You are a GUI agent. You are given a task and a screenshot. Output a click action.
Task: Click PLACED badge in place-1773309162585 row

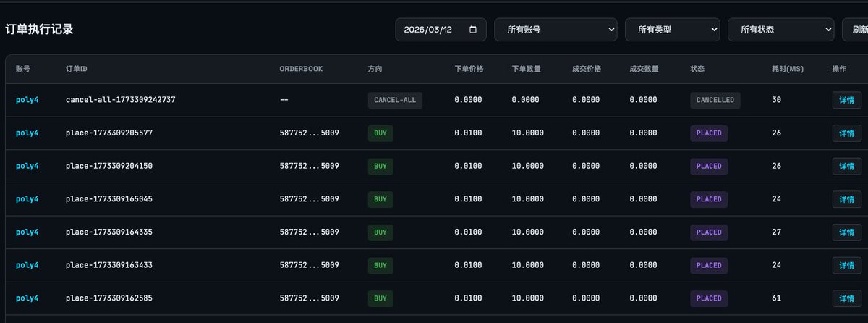click(709, 298)
